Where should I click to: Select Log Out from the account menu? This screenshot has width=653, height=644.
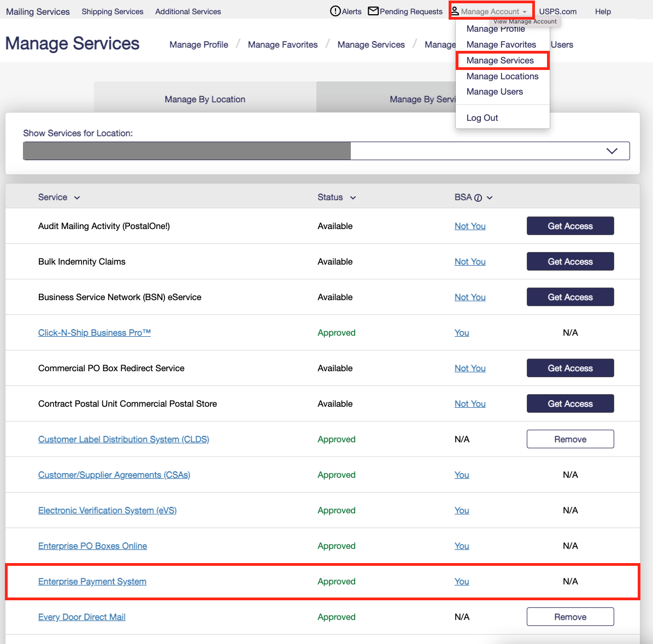click(482, 118)
